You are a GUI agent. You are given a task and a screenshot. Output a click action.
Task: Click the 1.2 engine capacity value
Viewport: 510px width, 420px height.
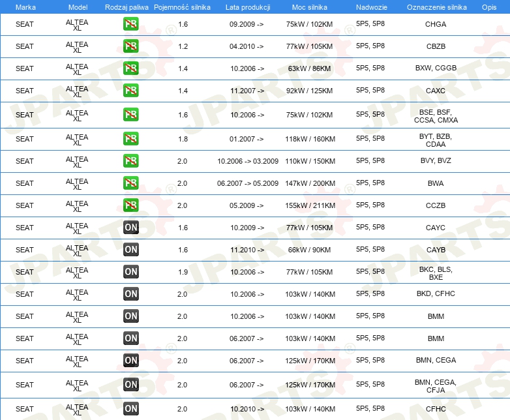click(x=183, y=46)
